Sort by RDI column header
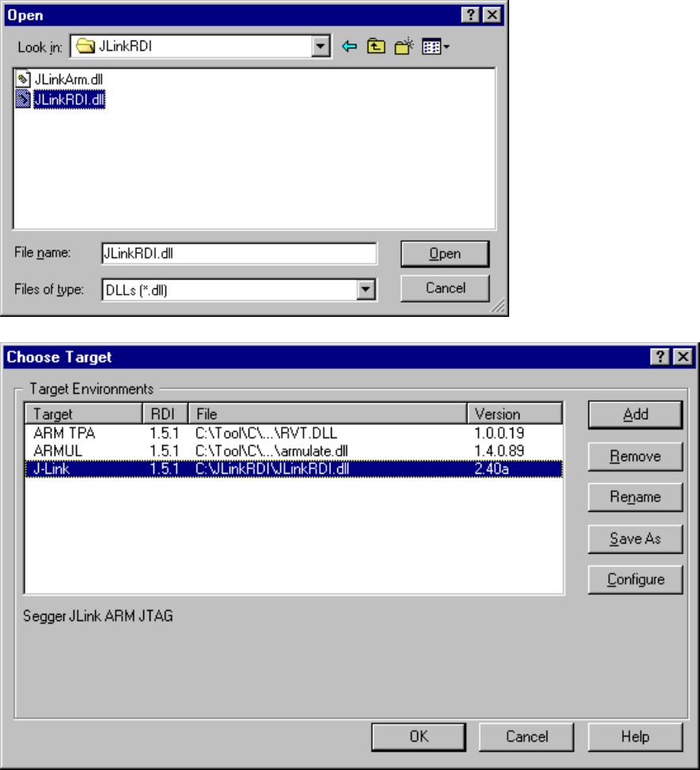This screenshot has height=770, width=700. click(x=165, y=414)
